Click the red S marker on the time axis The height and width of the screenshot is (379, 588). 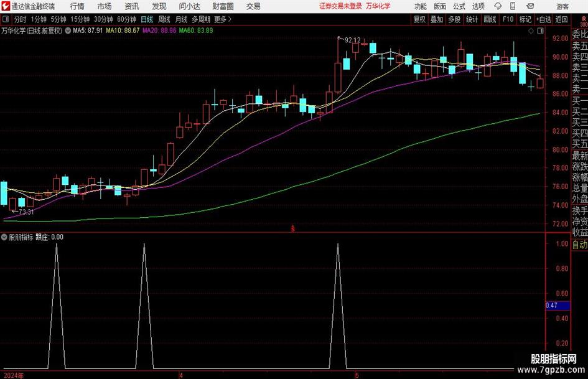[x=293, y=228]
